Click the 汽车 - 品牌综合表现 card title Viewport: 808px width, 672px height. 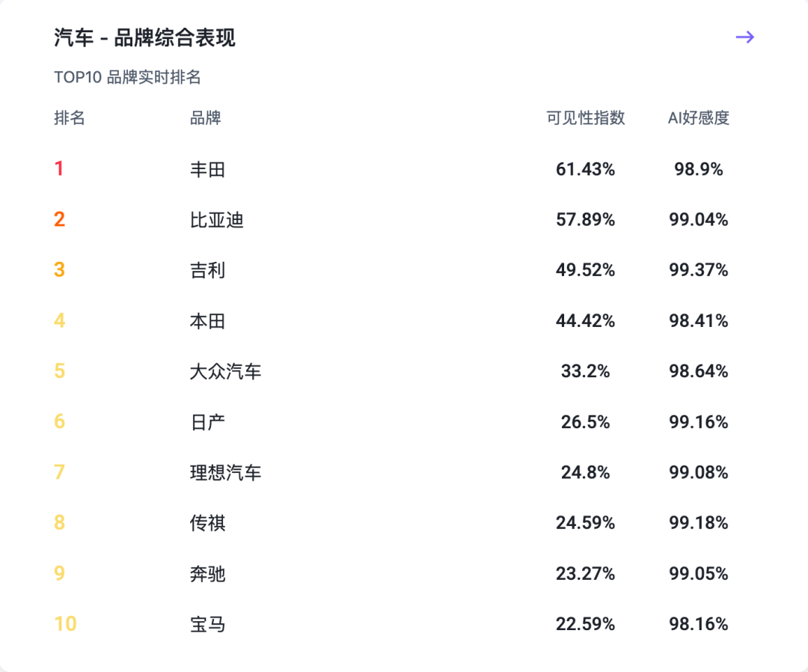point(144,38)
